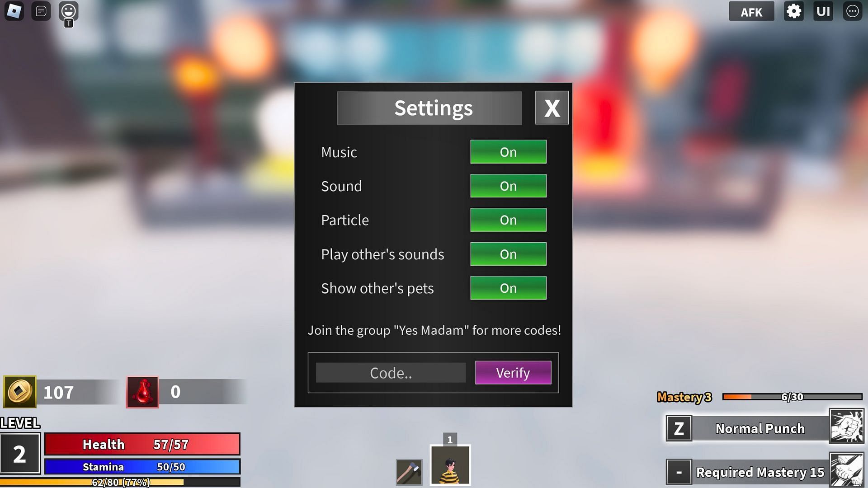Click the three-dot more options menu

point(854,11)
